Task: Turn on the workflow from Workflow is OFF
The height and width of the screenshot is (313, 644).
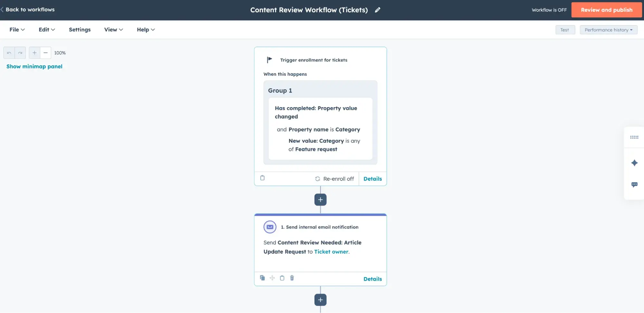Action: [549, 10]
